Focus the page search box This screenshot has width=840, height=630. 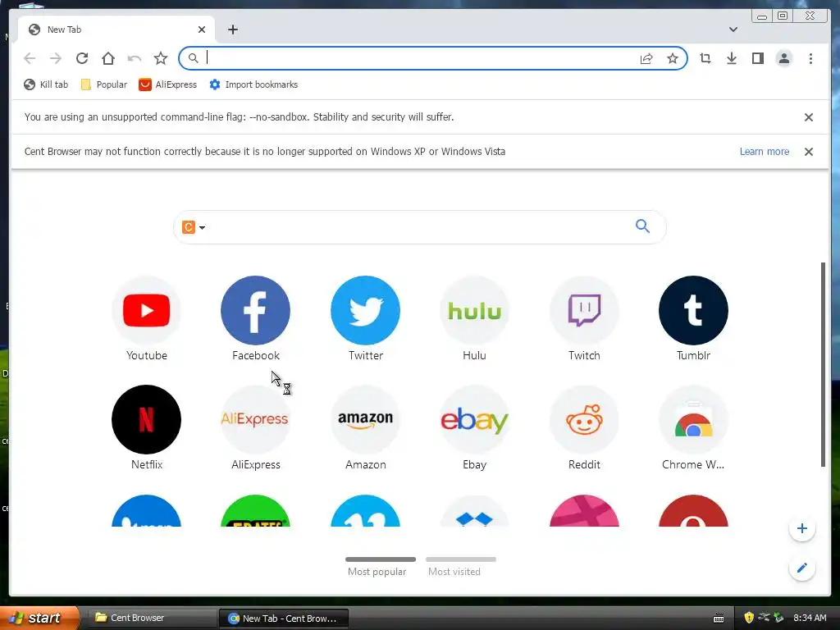pos(419,227)
